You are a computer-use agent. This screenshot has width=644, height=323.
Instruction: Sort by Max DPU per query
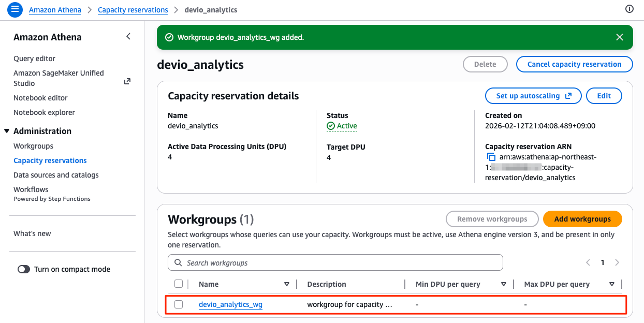tap(612, 284)
